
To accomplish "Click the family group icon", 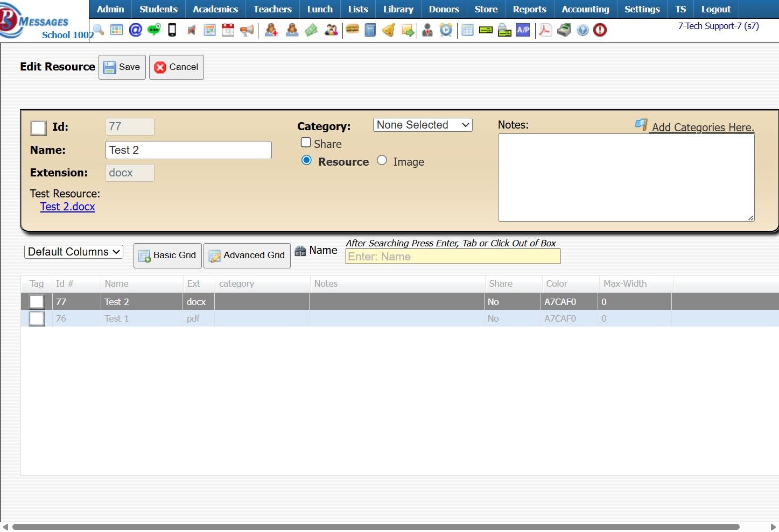I will (x=331, y=30).
